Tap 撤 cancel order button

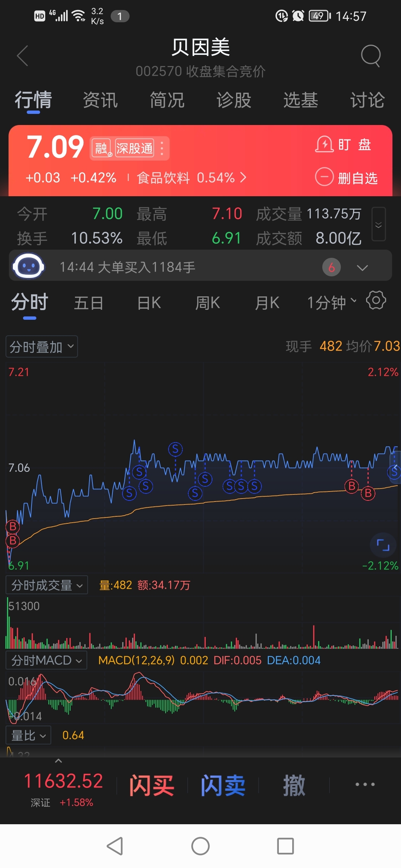point(294,785)
